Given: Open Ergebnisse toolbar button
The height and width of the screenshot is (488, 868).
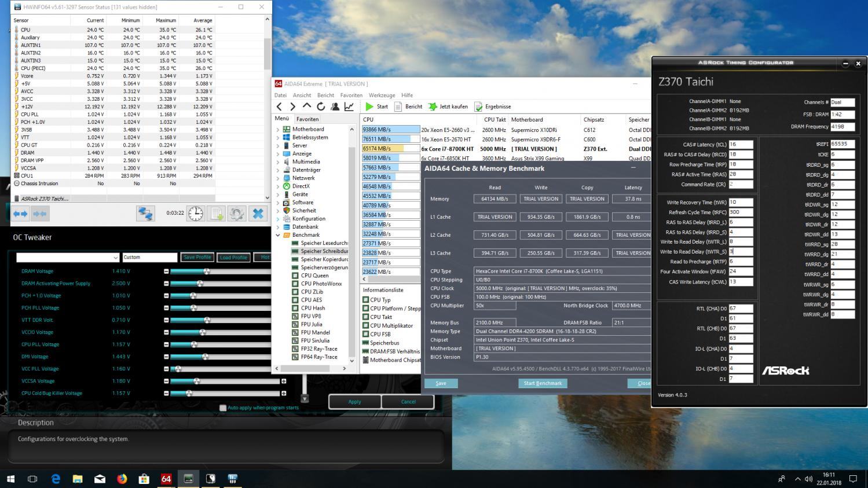Looking at the screenshot, I should point(493,107).
